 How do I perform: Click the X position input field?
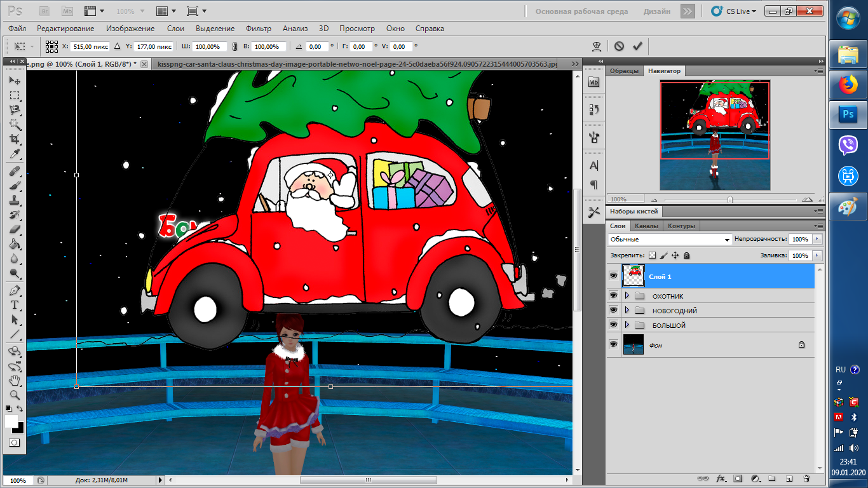(90, 46)
